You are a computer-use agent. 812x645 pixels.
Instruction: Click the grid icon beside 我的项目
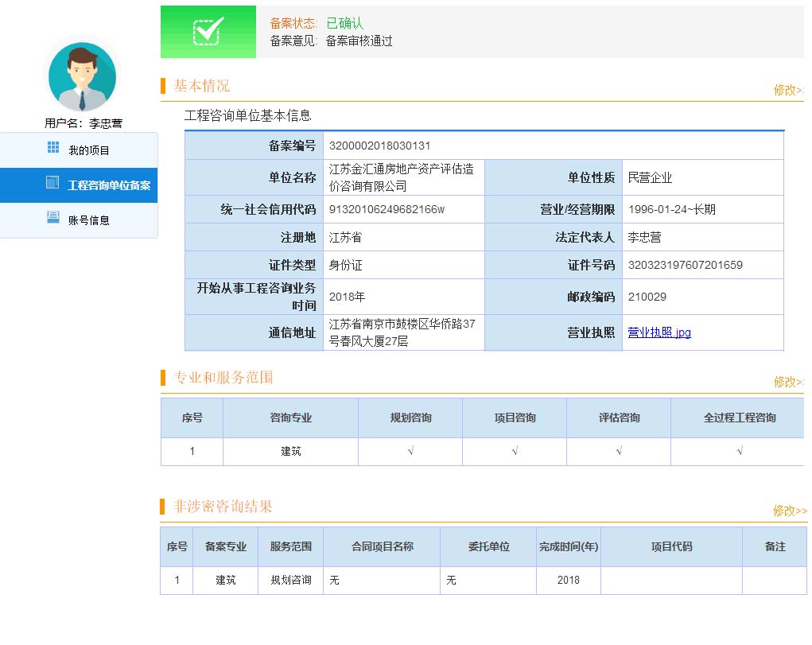coord(53,147)
